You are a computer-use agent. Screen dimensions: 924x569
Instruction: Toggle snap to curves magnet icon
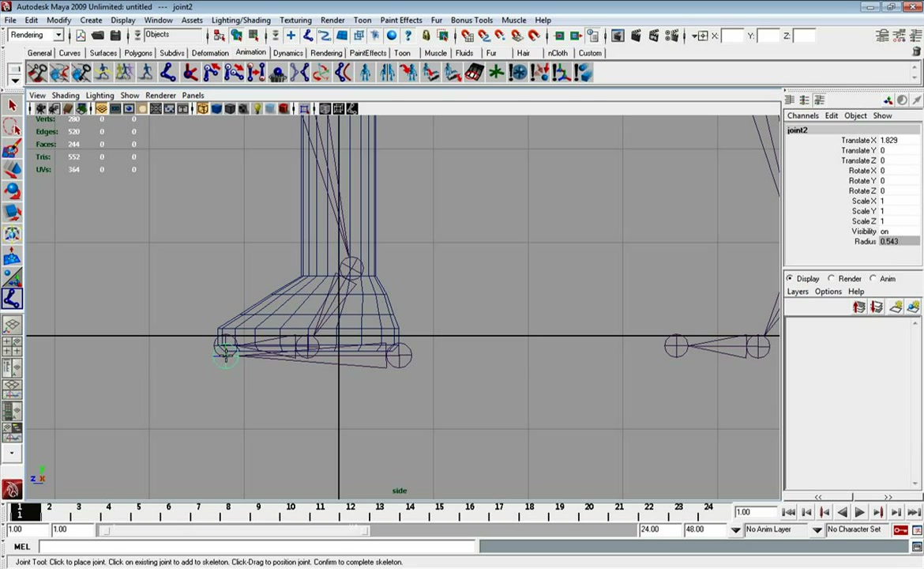click(x=484, y=36)
